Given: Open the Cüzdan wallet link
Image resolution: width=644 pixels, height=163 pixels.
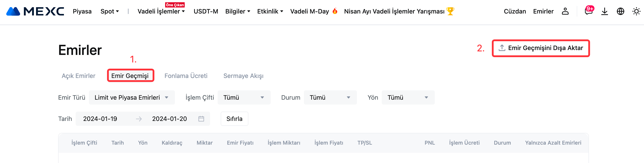Looking at the screenshot, I should pyautogui.click(x=515, y=12).
